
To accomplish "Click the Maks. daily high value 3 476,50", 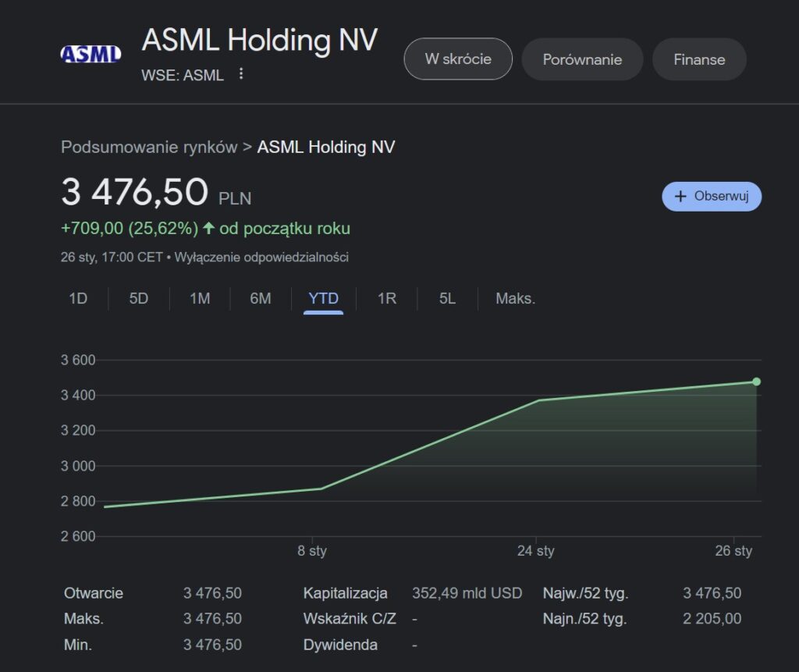I will click(x=212, y=618).
